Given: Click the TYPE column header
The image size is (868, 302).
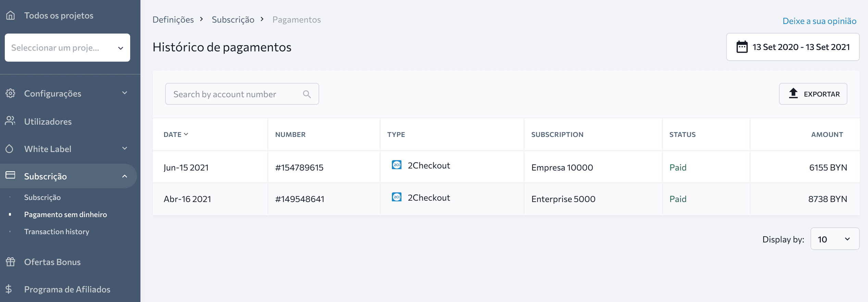Looking at the screenshot, I should point(396,135).
